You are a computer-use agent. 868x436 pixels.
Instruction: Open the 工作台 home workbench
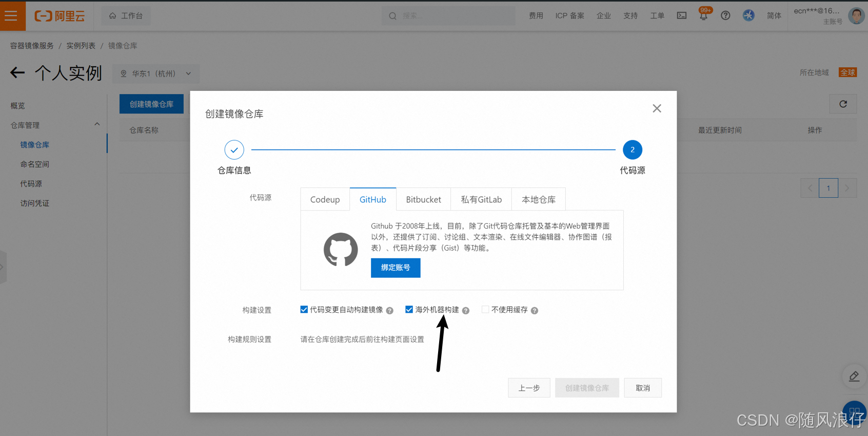(126, 16)
